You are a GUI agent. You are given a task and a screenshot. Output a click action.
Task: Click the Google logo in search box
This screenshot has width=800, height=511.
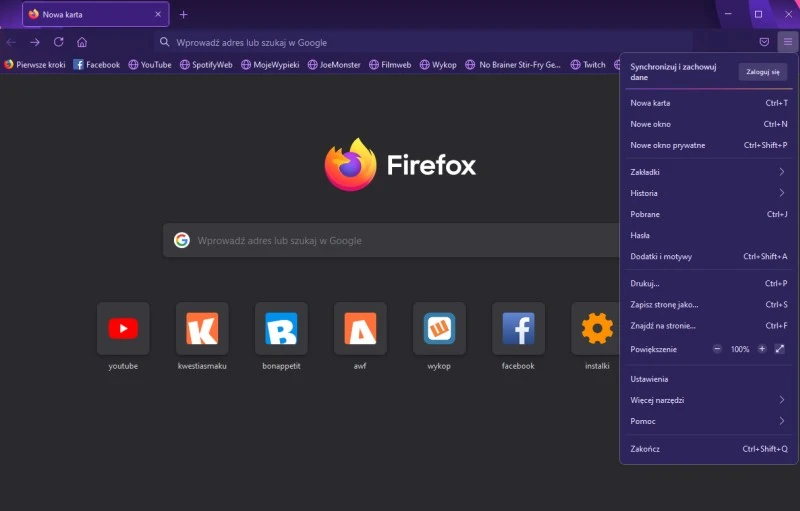tap(182, 240)
